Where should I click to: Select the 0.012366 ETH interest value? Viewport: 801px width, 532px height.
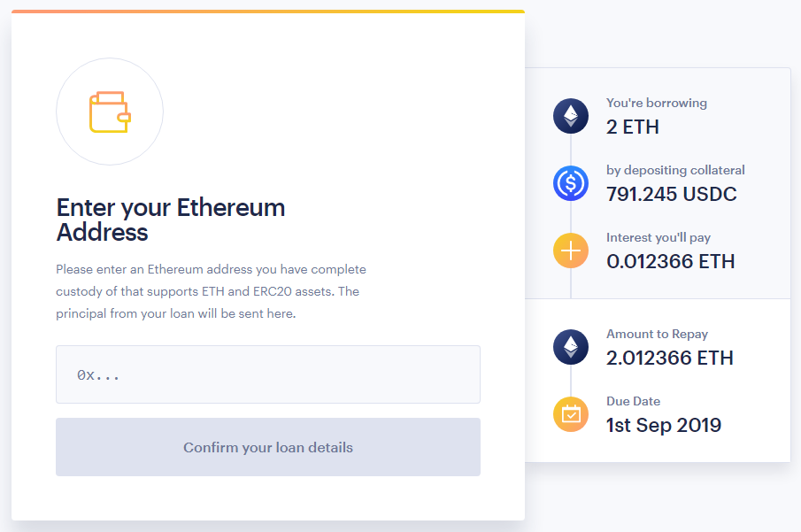(x=670, y=262)
